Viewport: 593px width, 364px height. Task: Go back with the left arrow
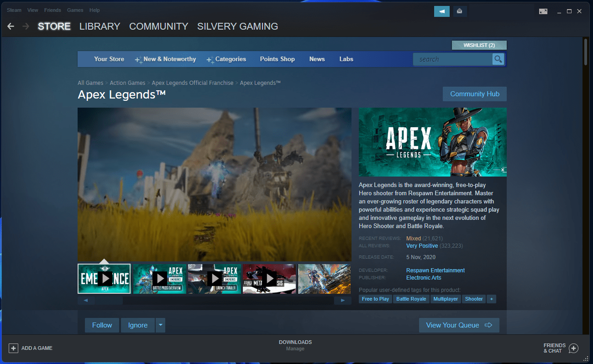tap(11, 26)
